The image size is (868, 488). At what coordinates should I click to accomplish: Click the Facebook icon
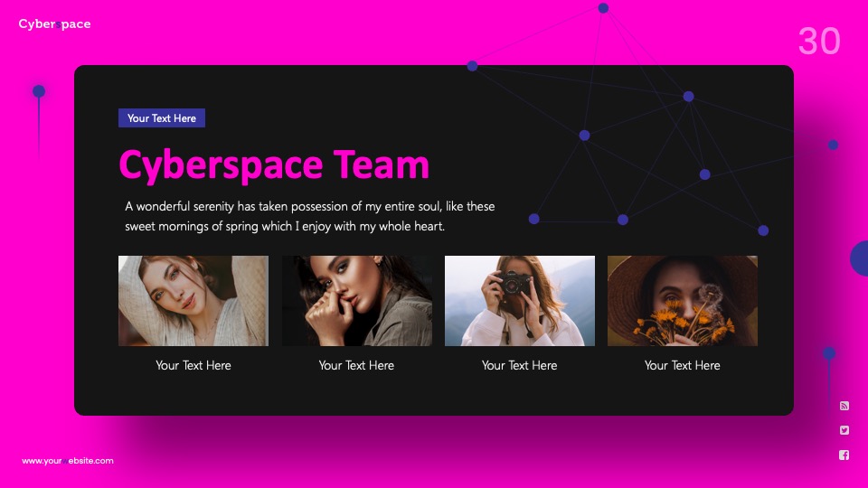click(844, 455)
